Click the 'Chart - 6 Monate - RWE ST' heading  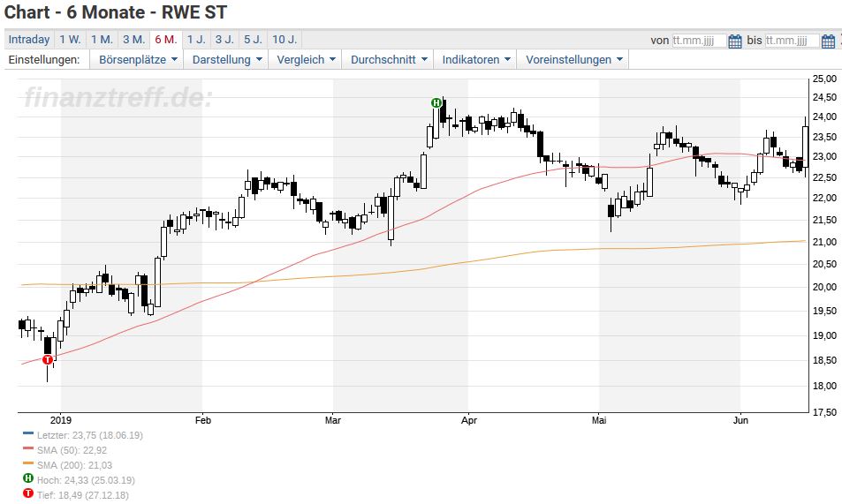(x=116, y=12)
